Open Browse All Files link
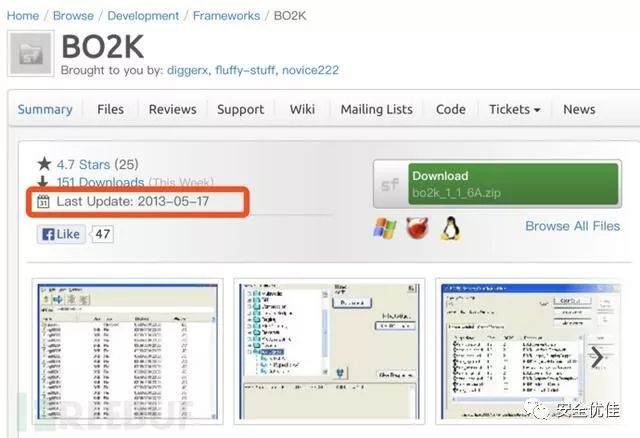 [573, 226]
